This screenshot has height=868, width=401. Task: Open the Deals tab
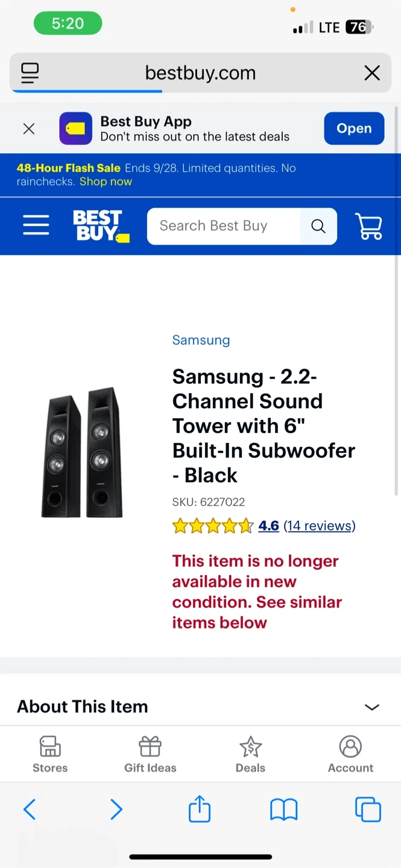click(x=250, y=754)
